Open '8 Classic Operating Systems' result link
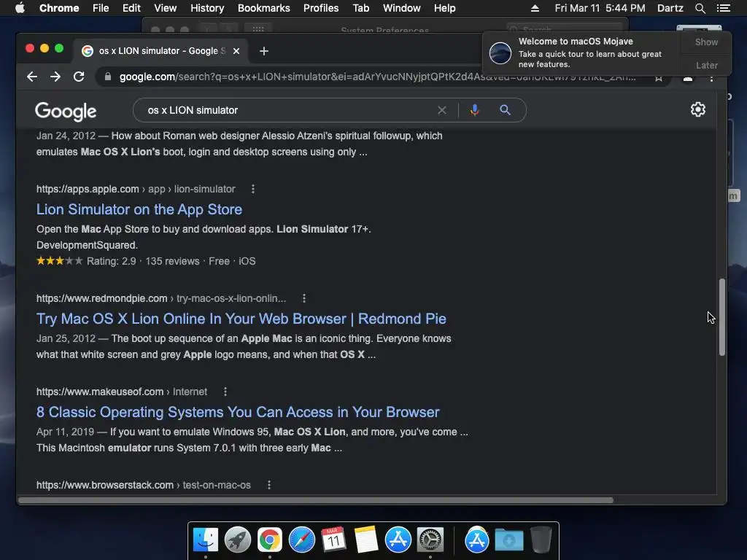 (x=238, y=413)
